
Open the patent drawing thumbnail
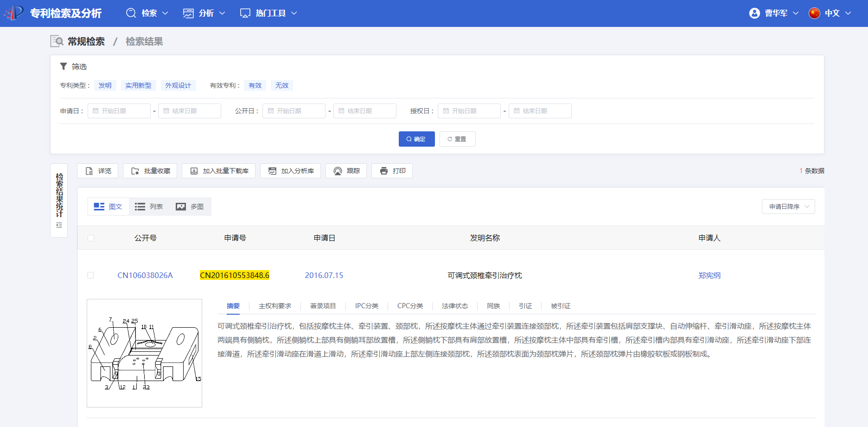(144, 353)
